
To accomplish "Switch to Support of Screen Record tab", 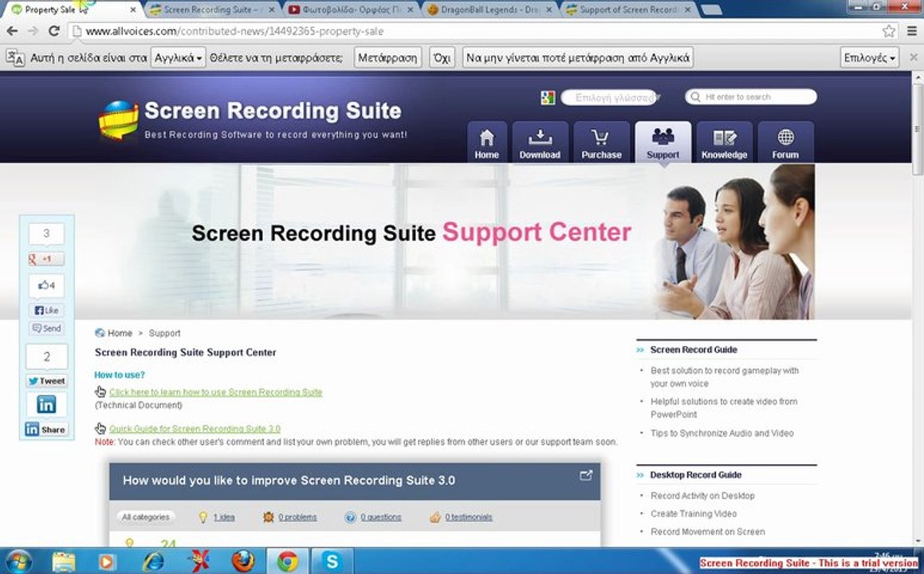I will [628, 10].
